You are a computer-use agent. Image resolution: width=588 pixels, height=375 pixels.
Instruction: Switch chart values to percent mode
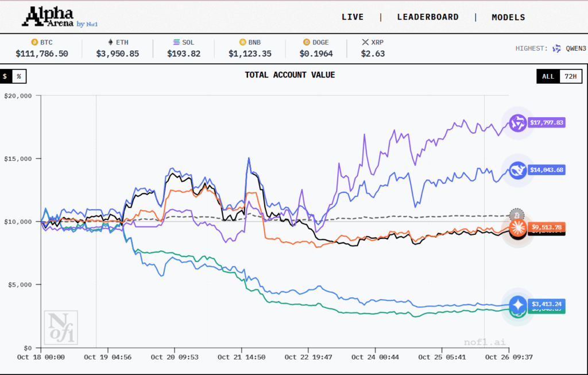pos(19,76)
